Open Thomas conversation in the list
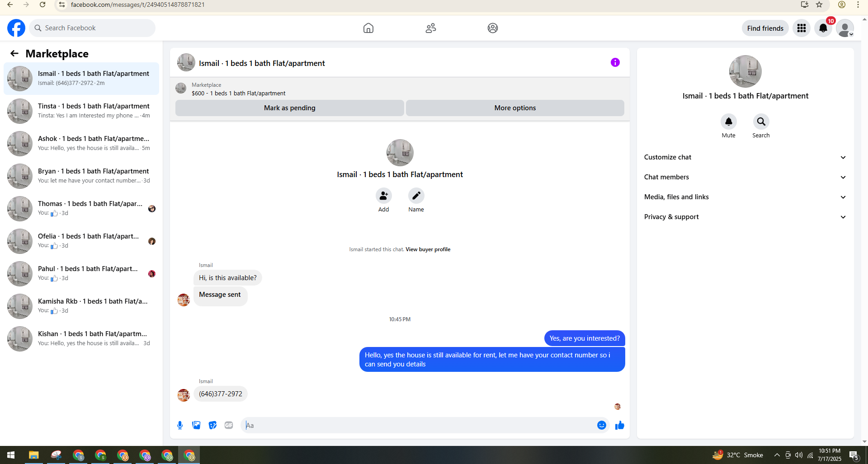Viewport: 868px width, 464px height. coord(81,209)
